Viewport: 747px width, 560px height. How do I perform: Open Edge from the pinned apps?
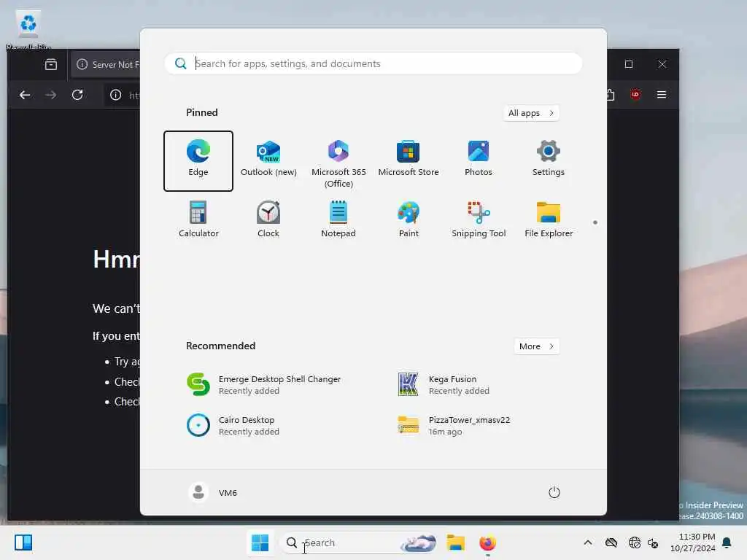pyautogui.click(x=198, y=161)
